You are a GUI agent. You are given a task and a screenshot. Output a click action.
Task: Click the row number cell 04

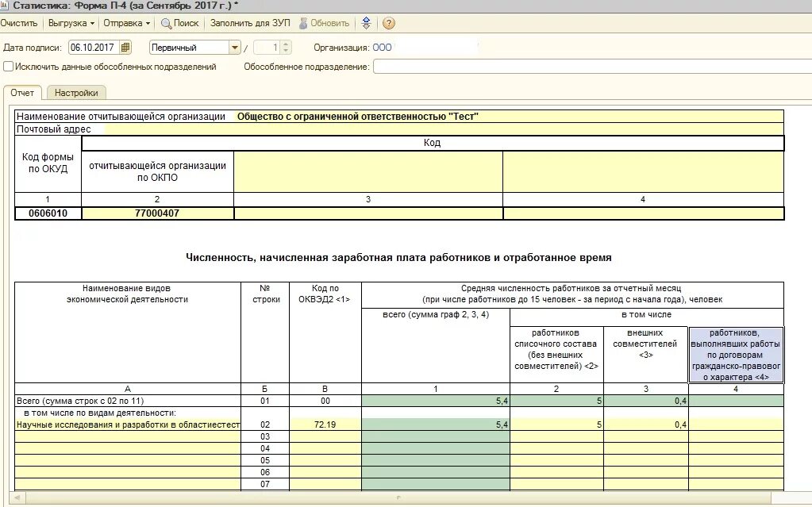(x=265, y=448)
